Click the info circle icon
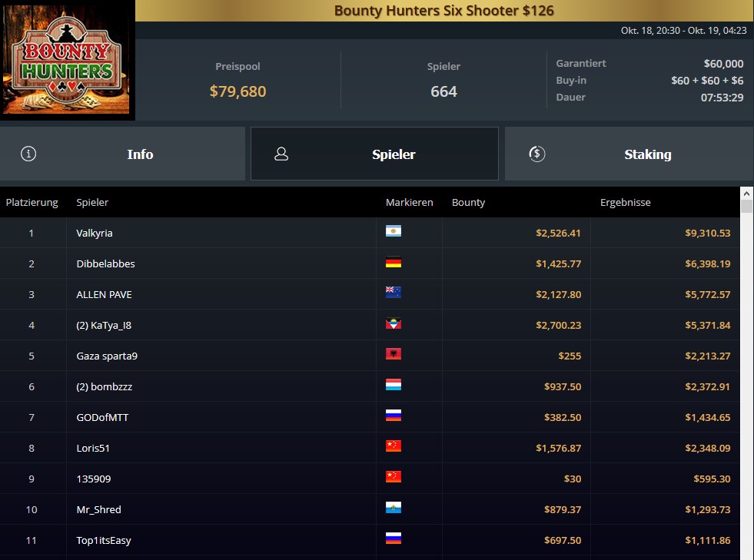The height and width of the screenshot is (560, 754). coord(28,154)
